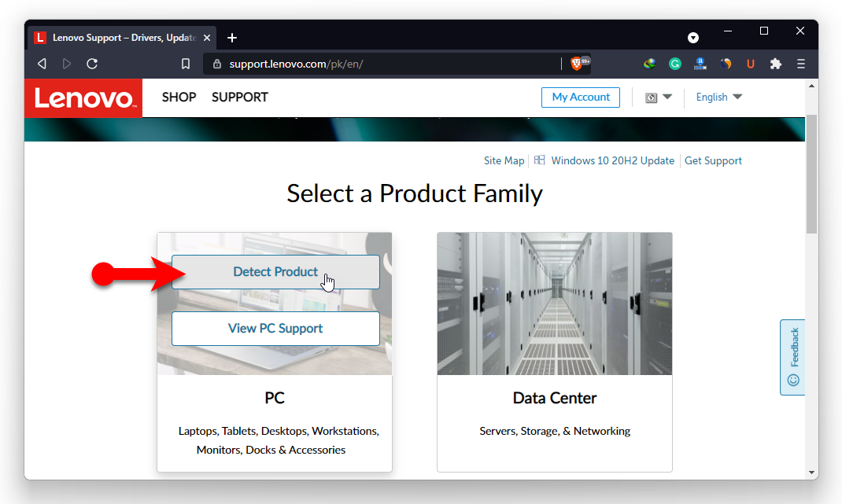Click the Detect Product button
This screenshot has width=842, height=504.
(275, 272)
